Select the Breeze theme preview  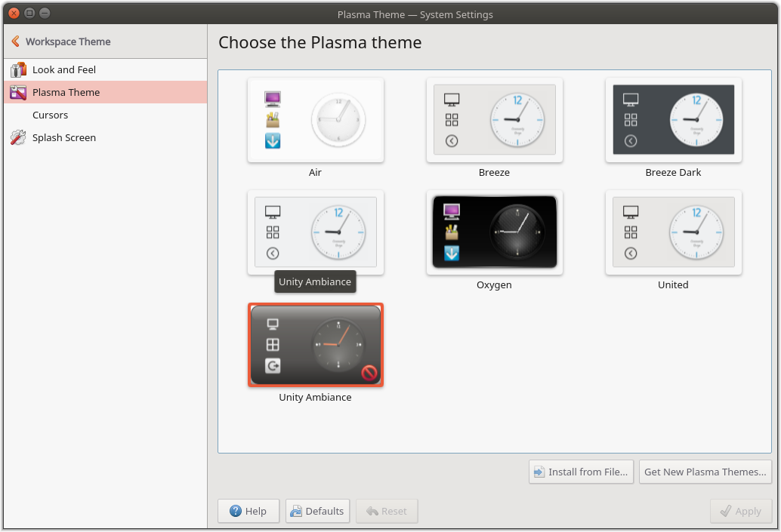pos(494,119)
